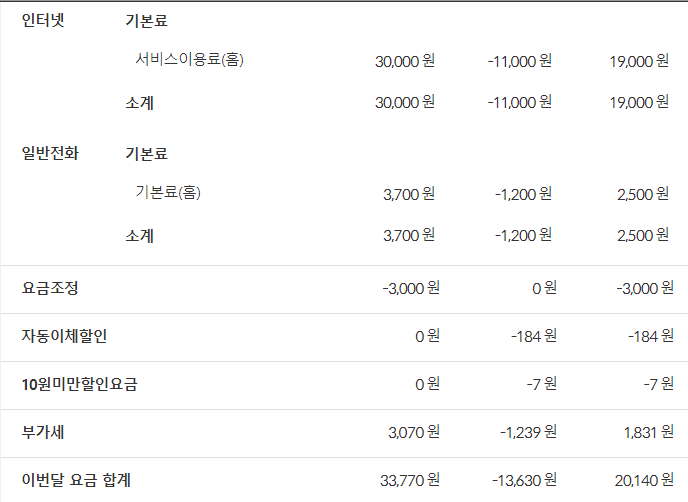This screenshot has height=502, width=688.
Task: Select the 1,831 원 VAT final value
Action: [645, 432]
